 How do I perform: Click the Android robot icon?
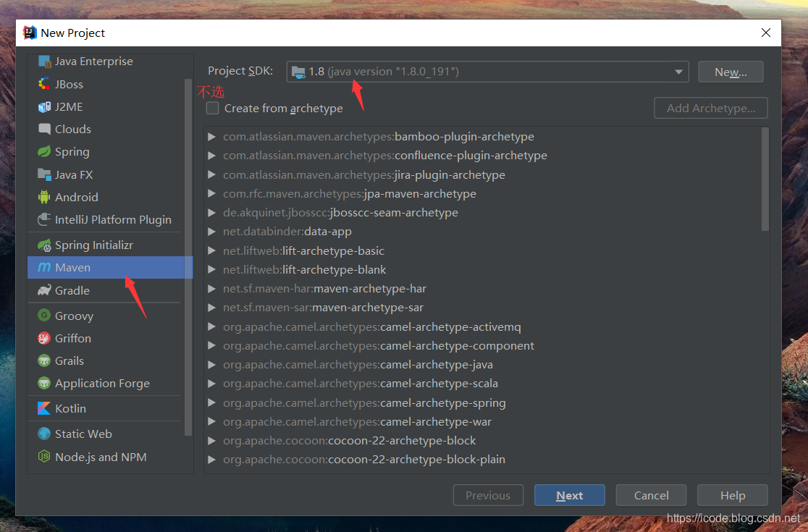pyautogui.click(x=44, y=198)
